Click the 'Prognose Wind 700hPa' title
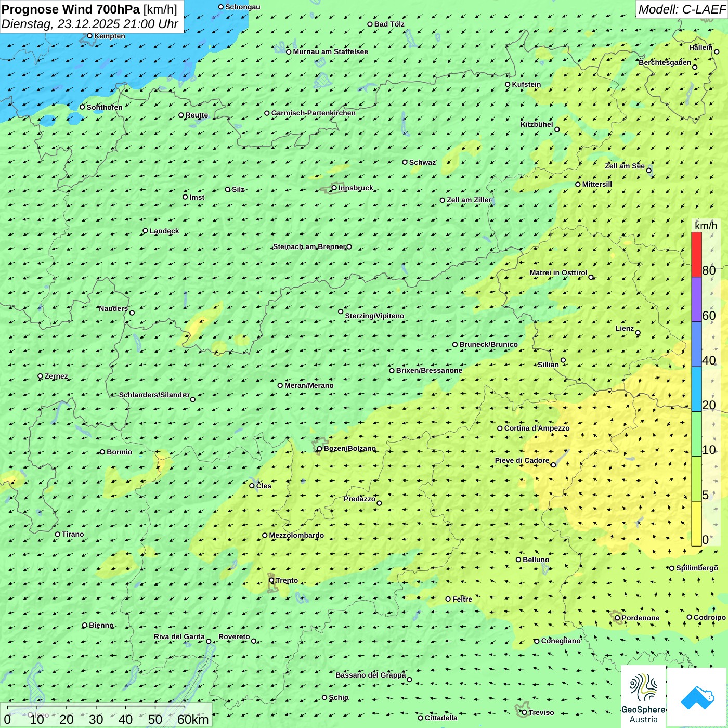The width and height of the screenshot is (728, 728). (71, 9)
